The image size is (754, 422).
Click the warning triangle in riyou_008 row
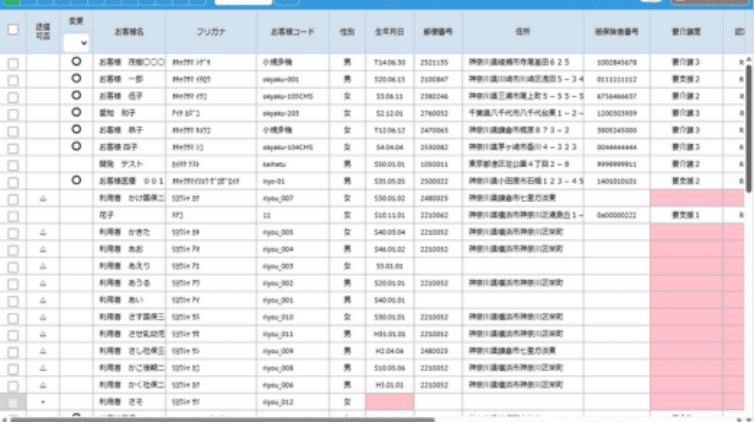pyautogui.click(x=43, y=368)
